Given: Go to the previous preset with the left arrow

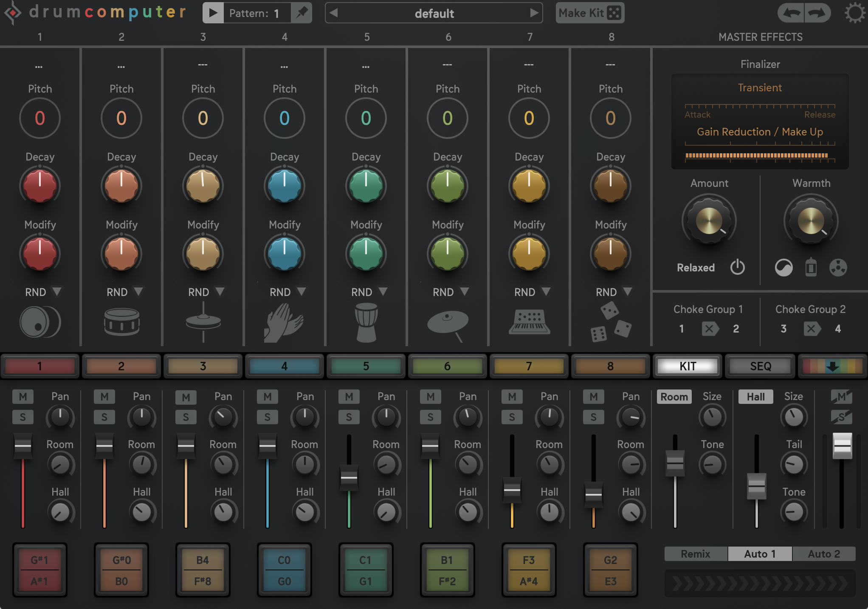Looking at the screenshot, I should pos(334,13).
